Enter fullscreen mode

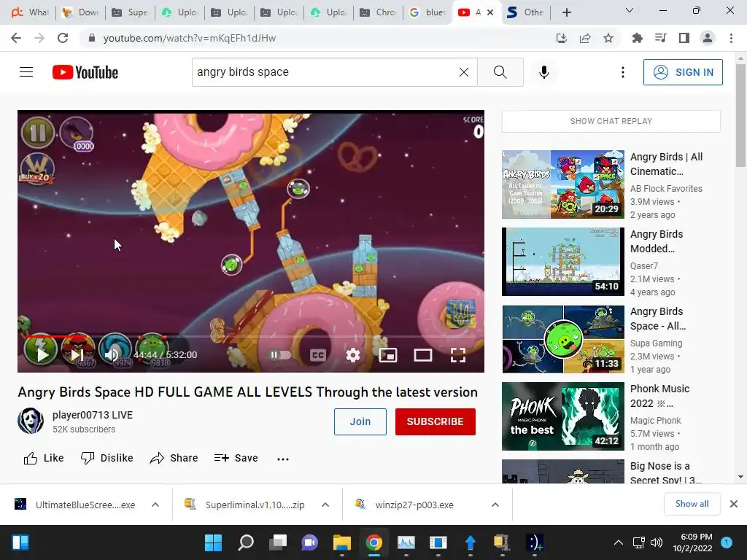tap(458, 355)
